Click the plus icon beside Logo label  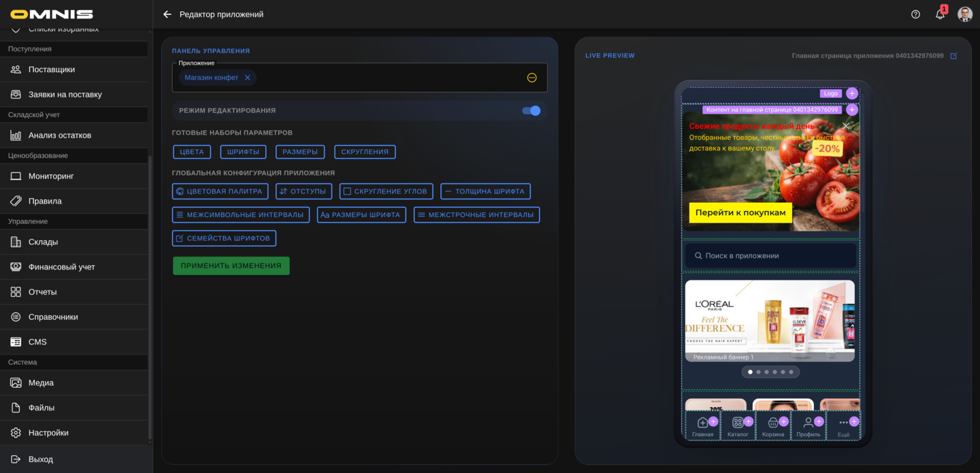pos(851,93)
